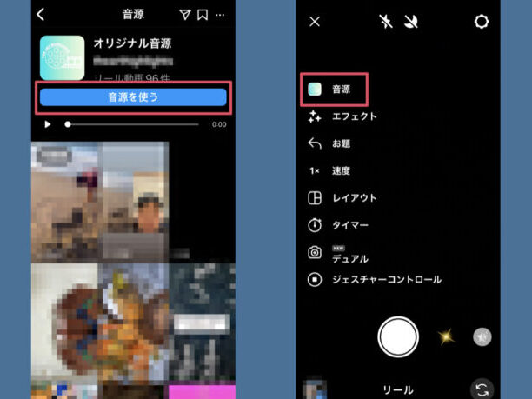The width and height of the screenshot is (532, 399).
Task: Open the オリジナル音源 cover art thumbnail
Action: (x=62, y=57)
